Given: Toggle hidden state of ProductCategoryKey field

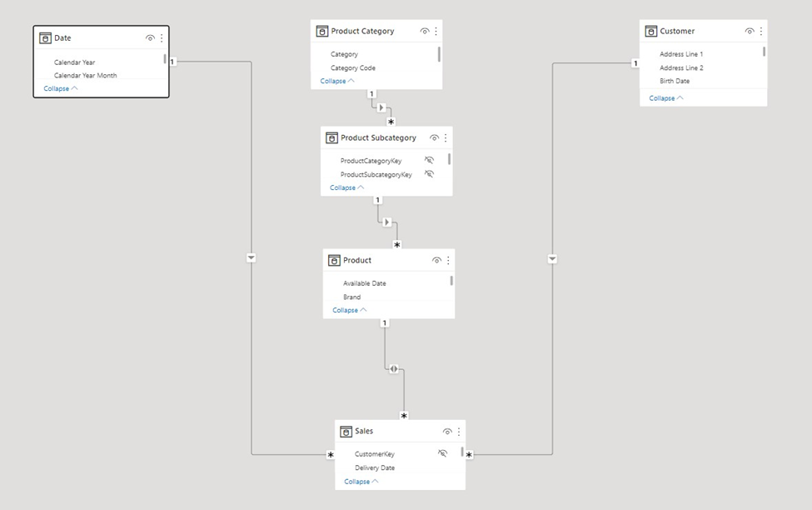Looking at the screenshot, I should pyautogui.click(x=428, y=160).
